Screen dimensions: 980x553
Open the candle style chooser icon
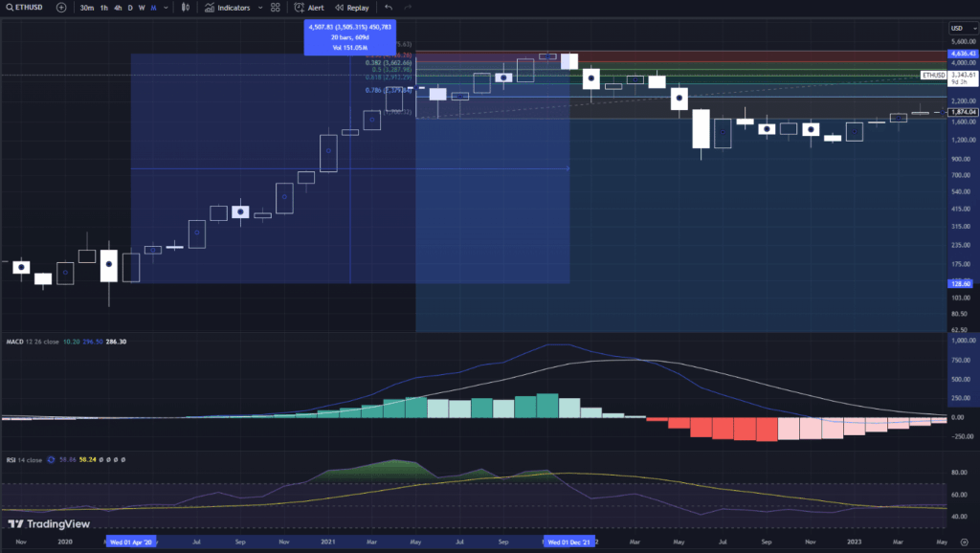[x=185, y=9]
